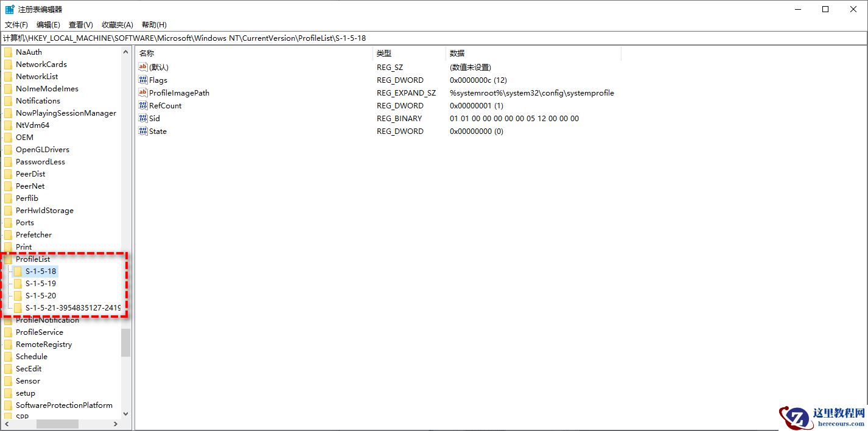Click the ab icon next to ProfileImagePath
The width and height of the screenshot is (868, 431).
click(142, 93)
